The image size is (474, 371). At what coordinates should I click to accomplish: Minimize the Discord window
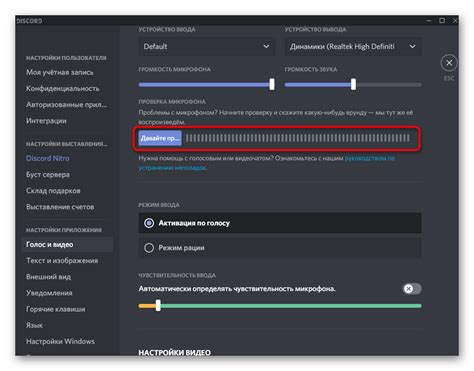tap(429, 21)
